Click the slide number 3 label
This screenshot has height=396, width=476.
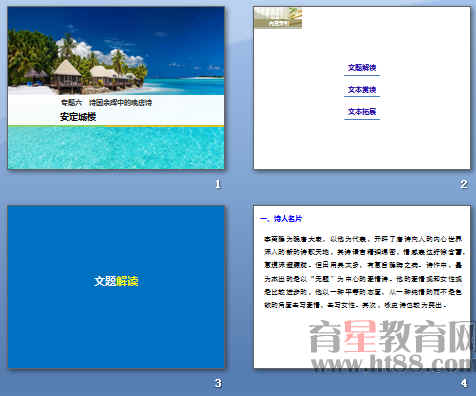(218, 383)
